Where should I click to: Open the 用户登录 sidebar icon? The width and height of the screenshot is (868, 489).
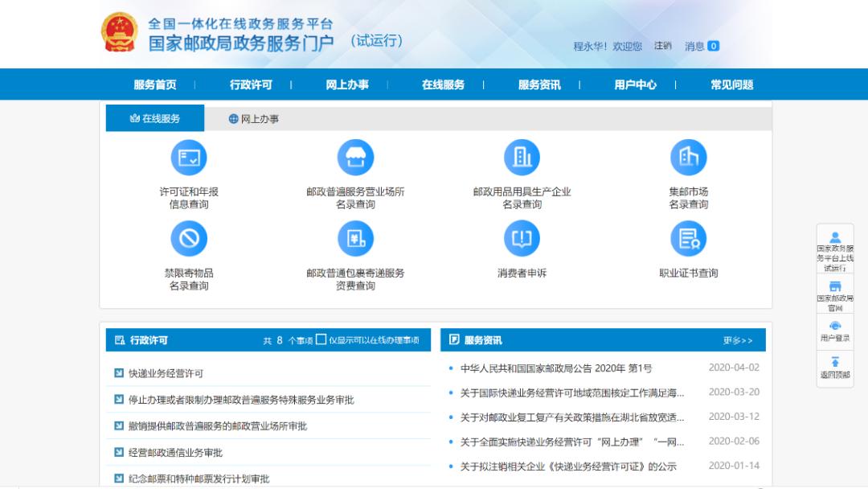pyautogui.click(x=835, y=326)
